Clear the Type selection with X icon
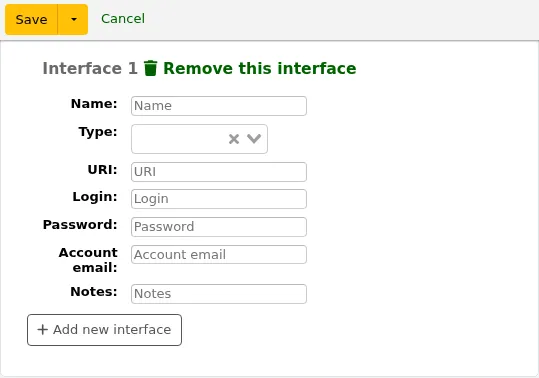This screenshot has height=378, width=539. pyautogui.click(x=234, y=139)
